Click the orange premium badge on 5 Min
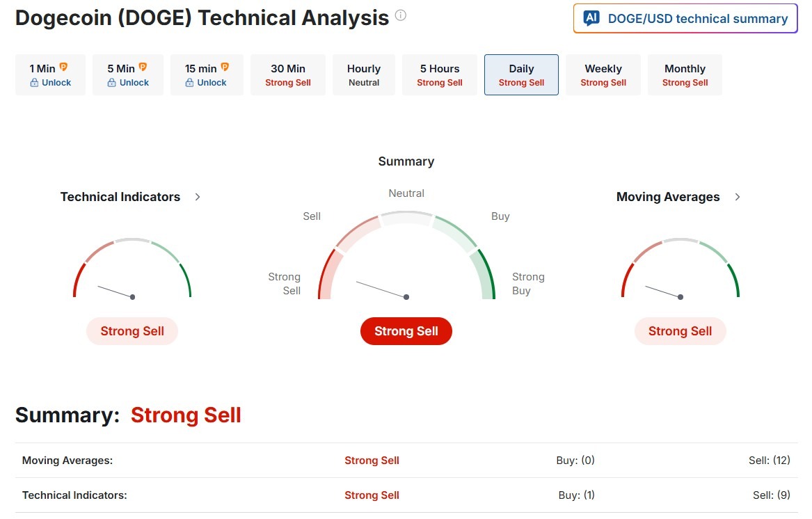 [143, 67]
